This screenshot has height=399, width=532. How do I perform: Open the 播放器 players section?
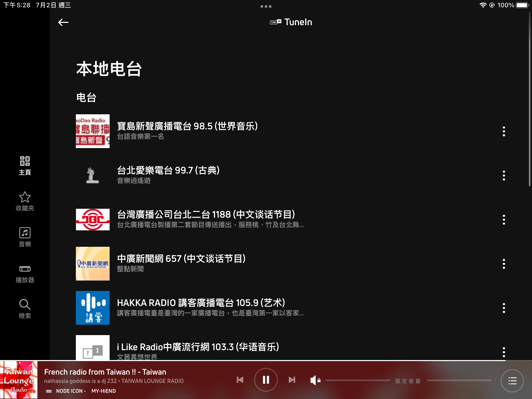(25, 274)
